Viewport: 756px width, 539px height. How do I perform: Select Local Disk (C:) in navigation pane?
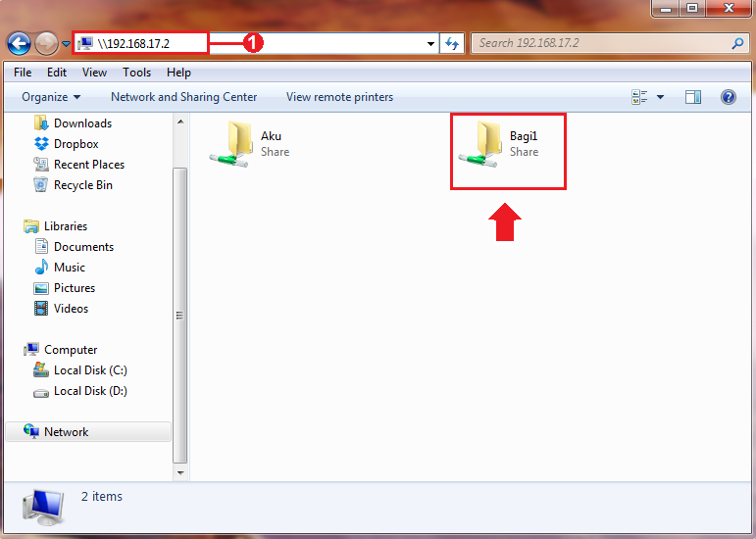pyautogui.click(x=90, y=370)
